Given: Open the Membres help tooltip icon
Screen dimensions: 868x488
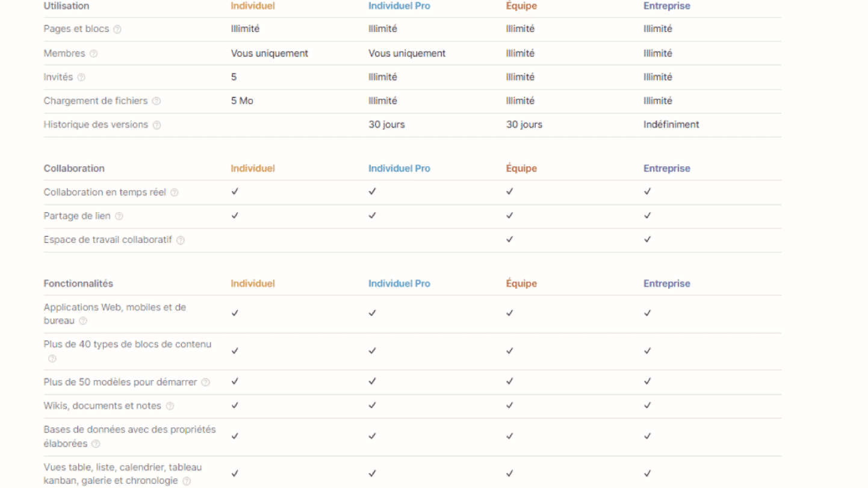Looking at the screenshot, I should click(93, 54).
